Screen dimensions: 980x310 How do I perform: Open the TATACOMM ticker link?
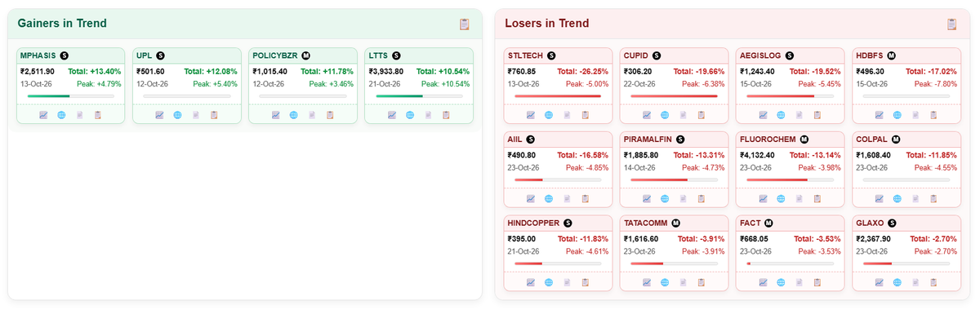646,223
